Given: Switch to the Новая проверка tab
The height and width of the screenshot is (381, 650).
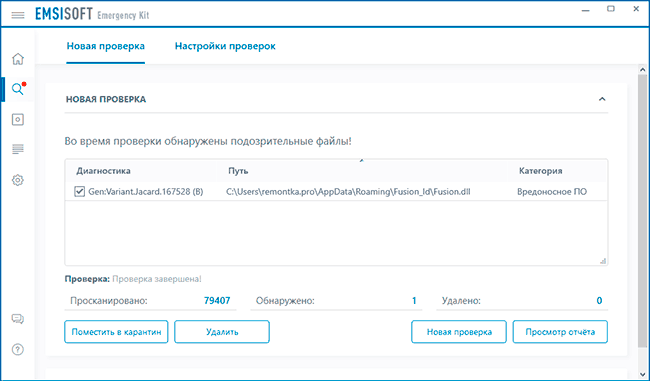Looking at the screenshot, I should coord(106,46).
